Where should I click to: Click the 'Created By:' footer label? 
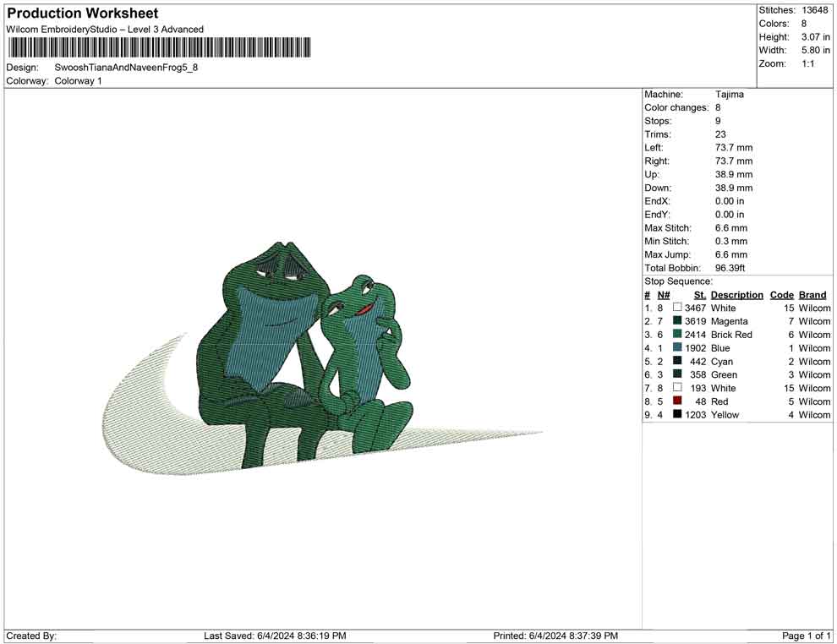pyautogui.click(x=31, y=636)
